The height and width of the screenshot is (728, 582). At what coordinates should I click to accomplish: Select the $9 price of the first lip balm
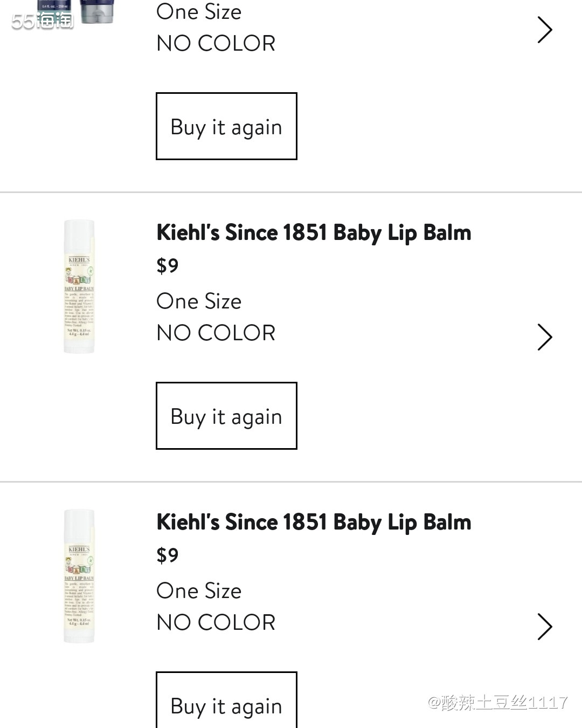pos(167,266)
